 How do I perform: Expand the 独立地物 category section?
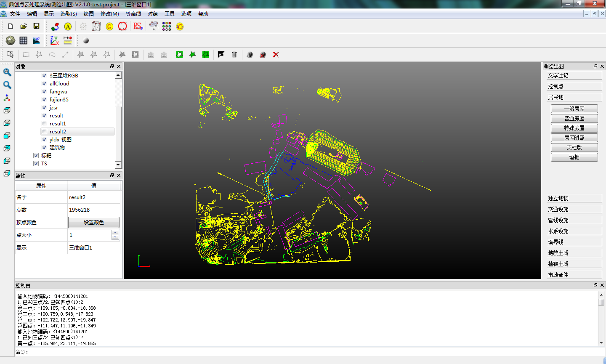[x=574, y=198]
